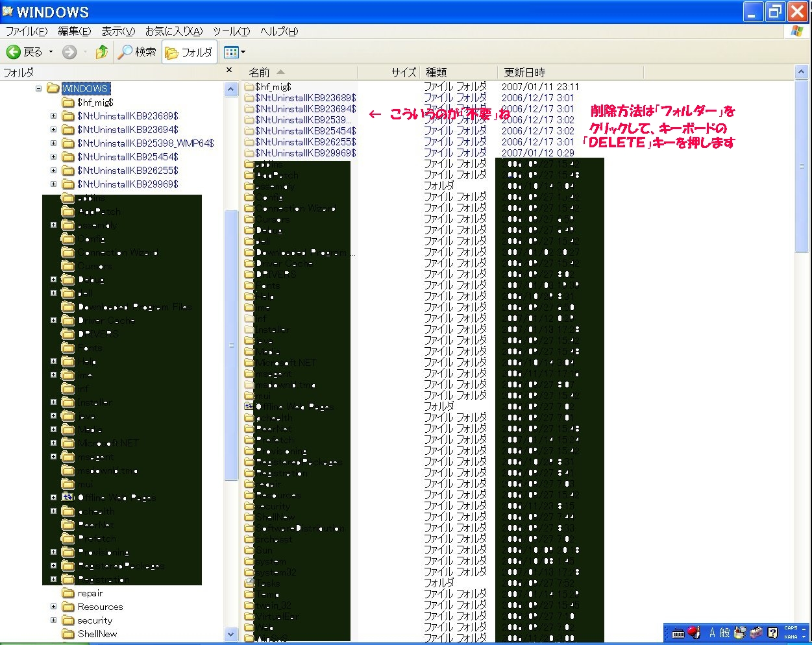
Task: Close the フォルダ pane with its X
Action: (x=229, y=70)
